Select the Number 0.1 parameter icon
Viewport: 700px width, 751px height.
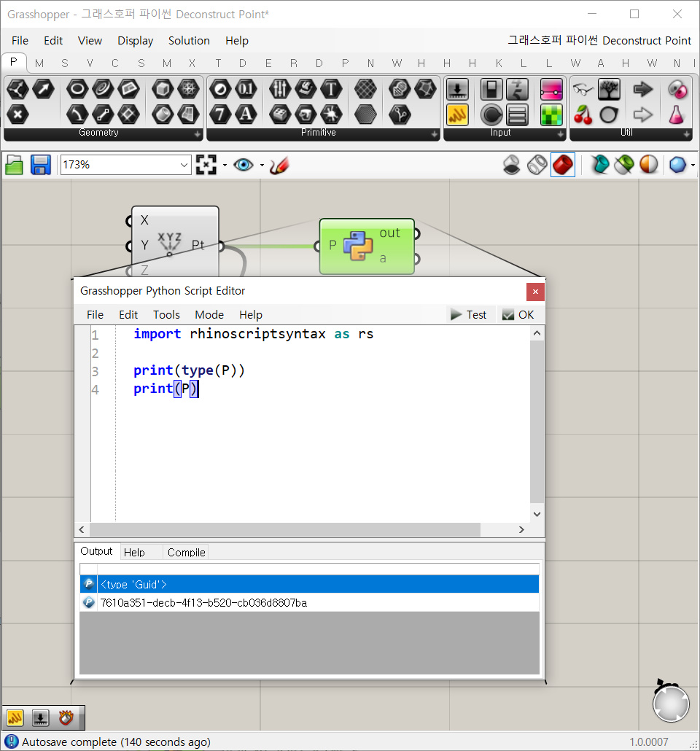point(246,89)
